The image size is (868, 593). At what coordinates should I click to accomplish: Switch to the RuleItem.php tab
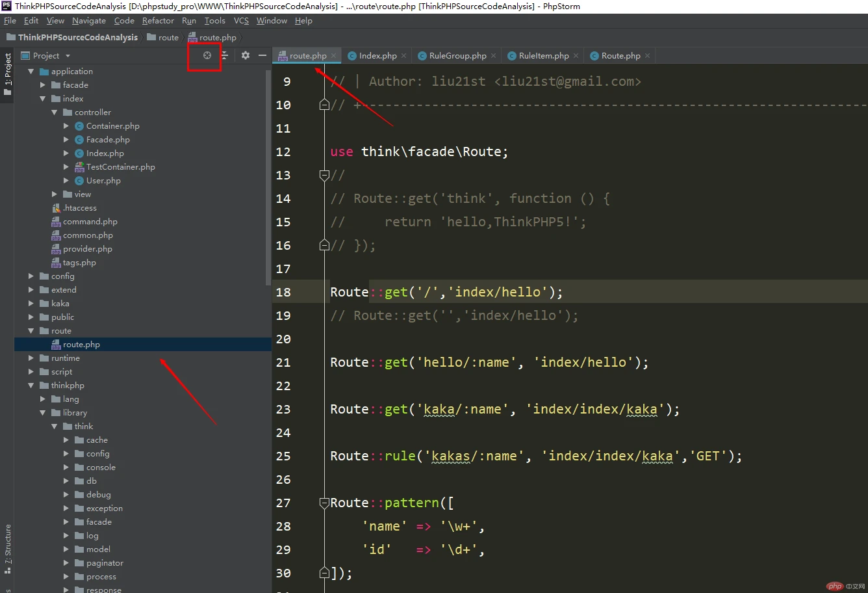[543, 56]
